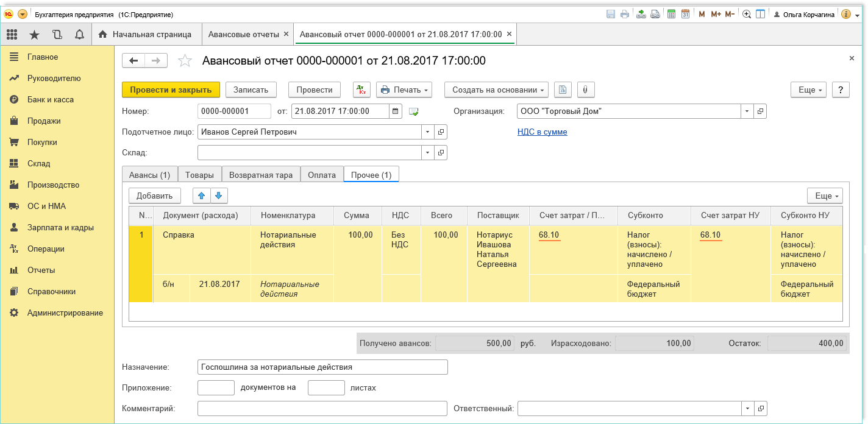Add document to favorites with the star
The height and width of the screenshot is (424, 868).
click(185, 60)
